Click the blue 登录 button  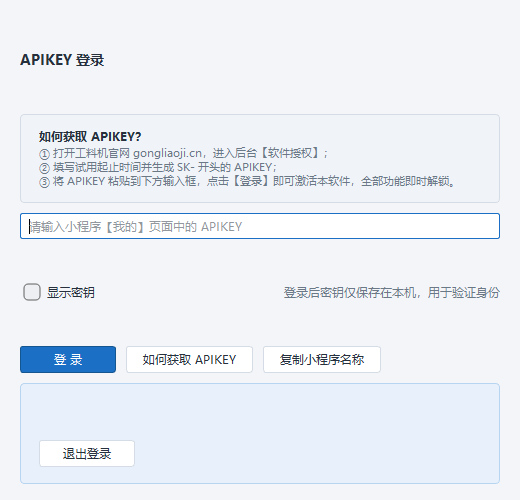click(68, 359)
